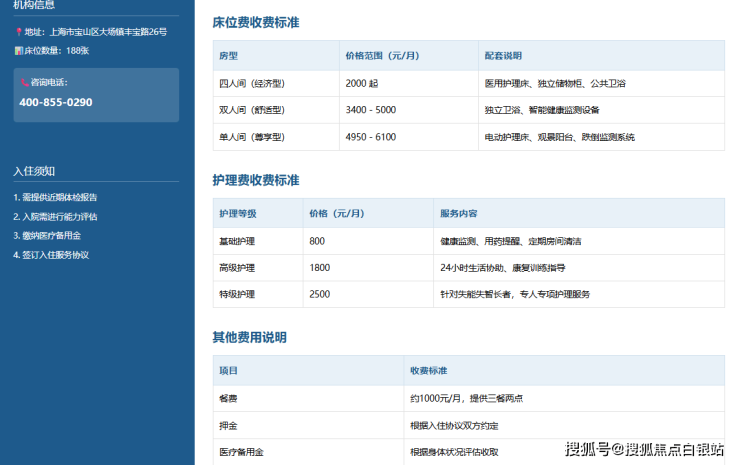Click the 特级护理 cell
Viewport: 740px width, 465px height.
(x=258, y=294)
